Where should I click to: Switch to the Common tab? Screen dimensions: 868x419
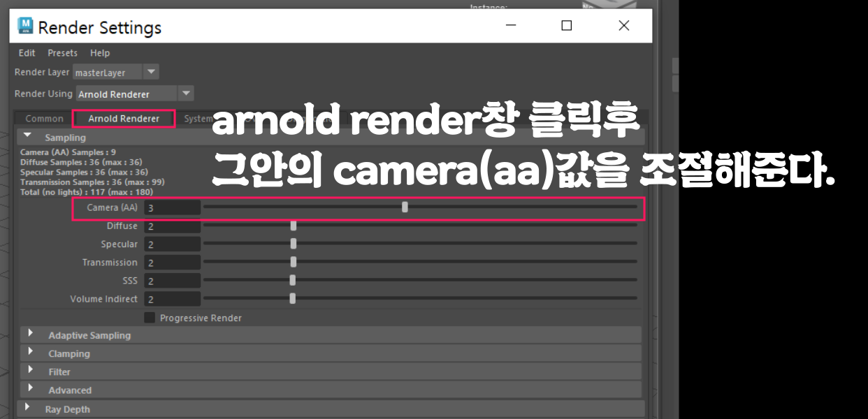(x=44, y=119)
